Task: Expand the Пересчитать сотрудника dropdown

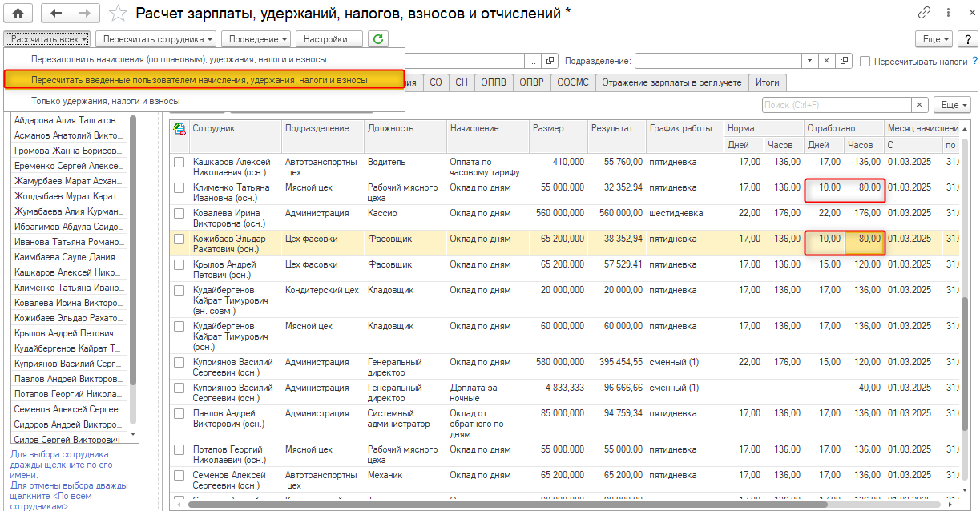Action: point(155,38)
